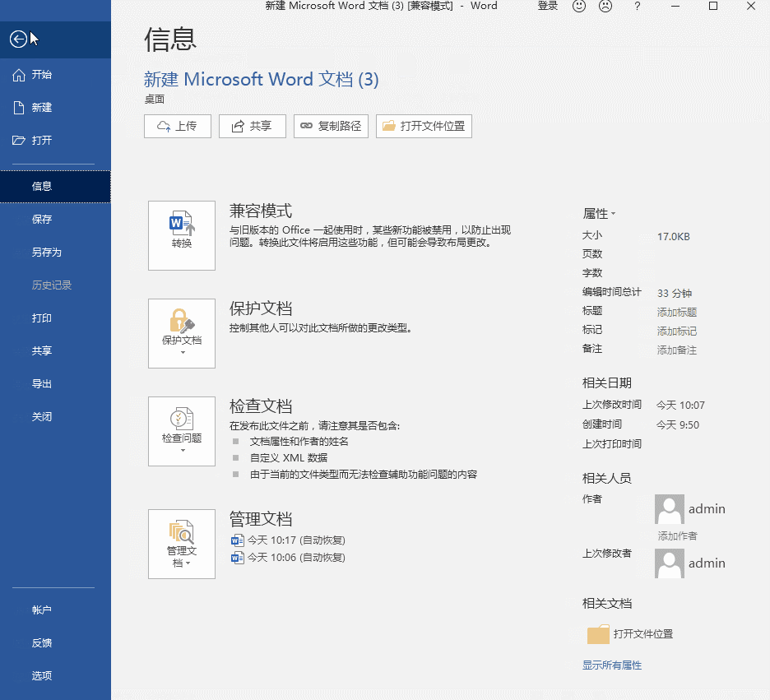Open the 打印 page
Image resolution: width=770 pixels, height=700 pixels.
pyautogui.click(x=55, y=318)
